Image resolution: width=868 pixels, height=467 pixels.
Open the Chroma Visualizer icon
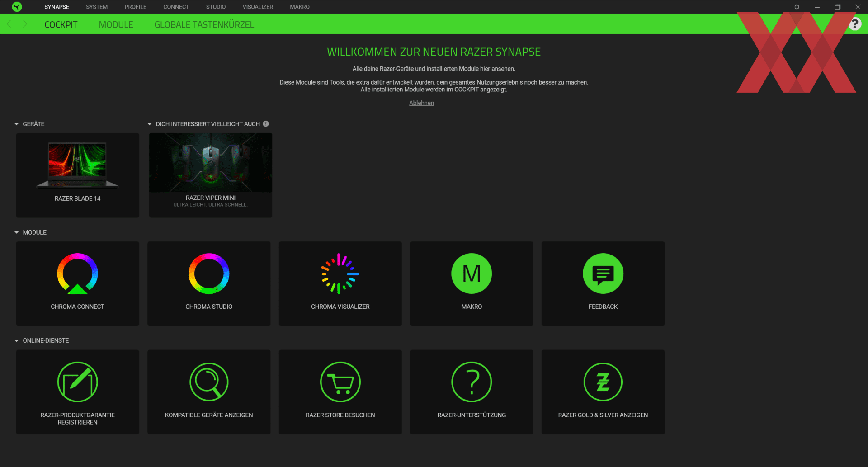340,274
